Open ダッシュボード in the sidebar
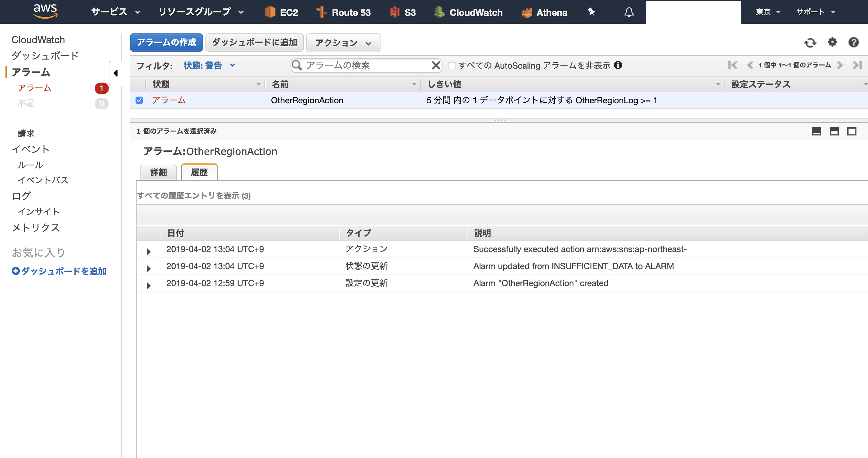Image resolution: width=868 pixels, height=458 pixels. click(45, 56)
